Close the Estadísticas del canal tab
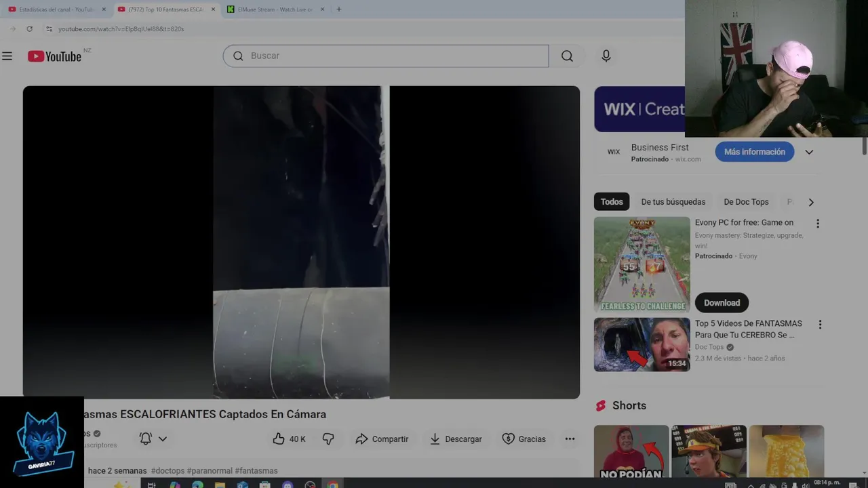This screenshot has height=488, width=868. (x=104, y=9)
